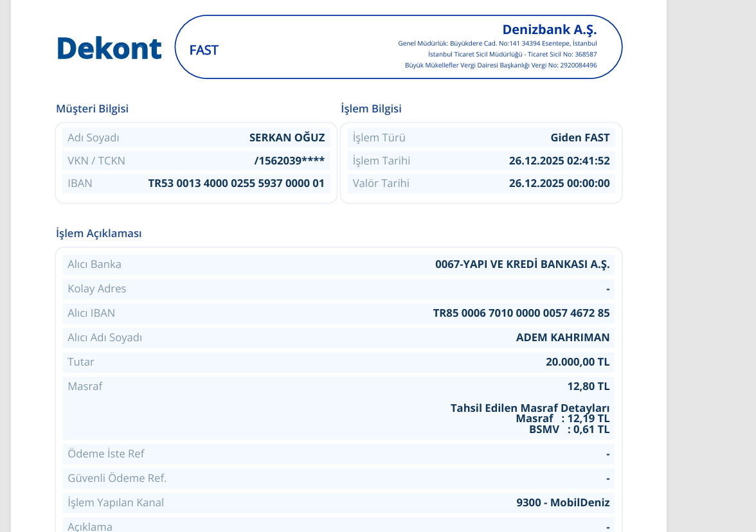Click the Güvenli Ödeme Ref. label
This screenshot has width=756, height=532.
pyautogui.click(x=117, y=478)
